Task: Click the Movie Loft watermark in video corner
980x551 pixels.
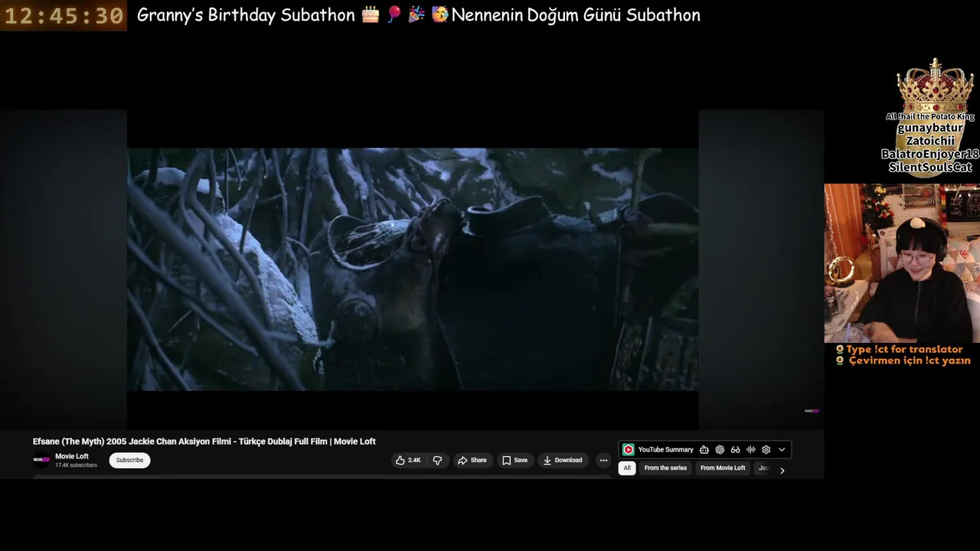Action: coord(812,411)
